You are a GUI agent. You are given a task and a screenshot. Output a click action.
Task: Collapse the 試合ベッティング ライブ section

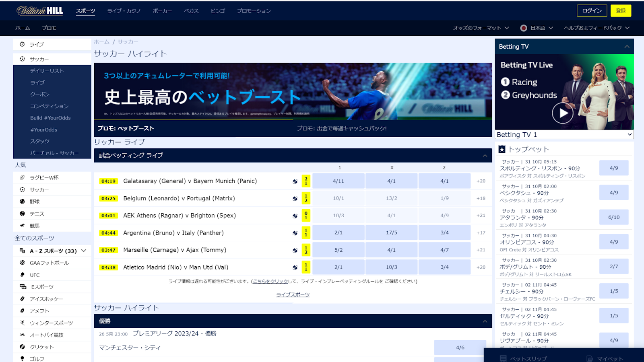[x=485, y=156]
